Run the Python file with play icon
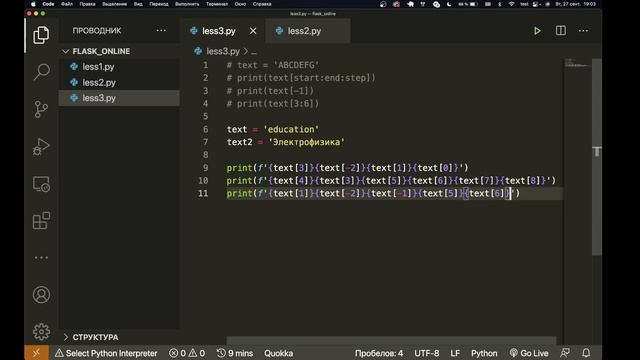640x360 pixels. coord(537,31)
